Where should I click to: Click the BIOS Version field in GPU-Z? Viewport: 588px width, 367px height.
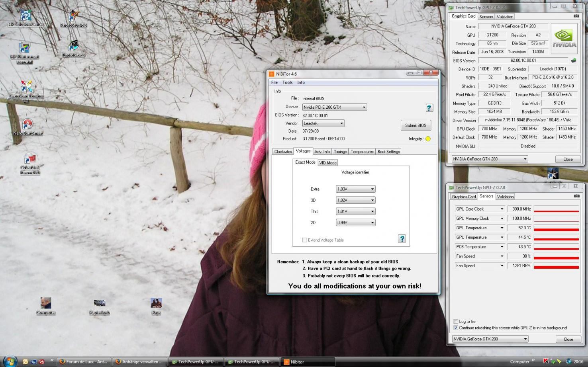523,61
